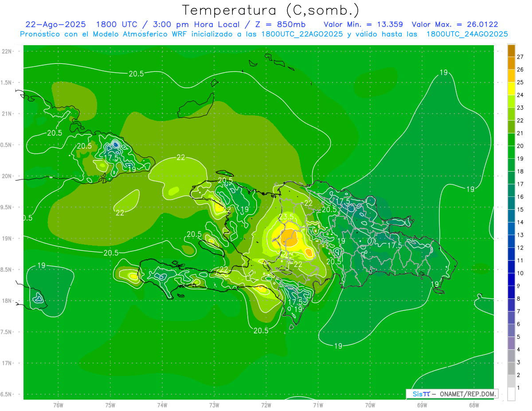Screen dimensions: 532x411
Task: Click the '17N' latitude axis label
Action: click(7, 363)
